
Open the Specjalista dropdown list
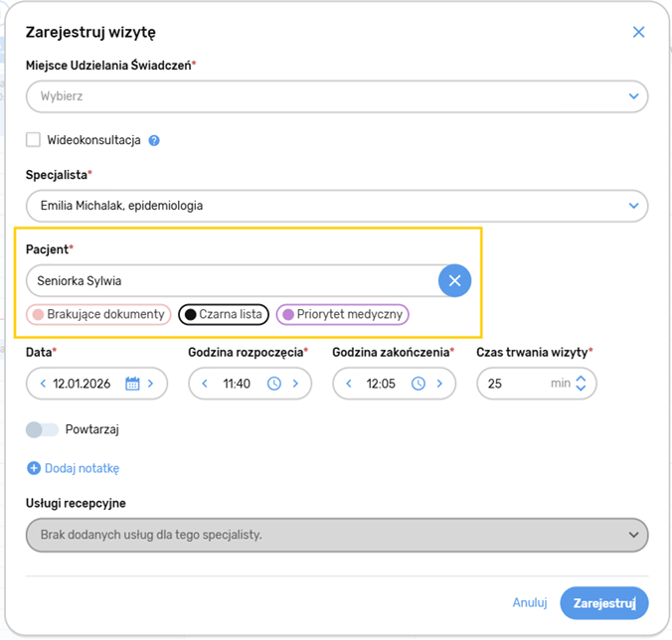click(x=633, y=206)
